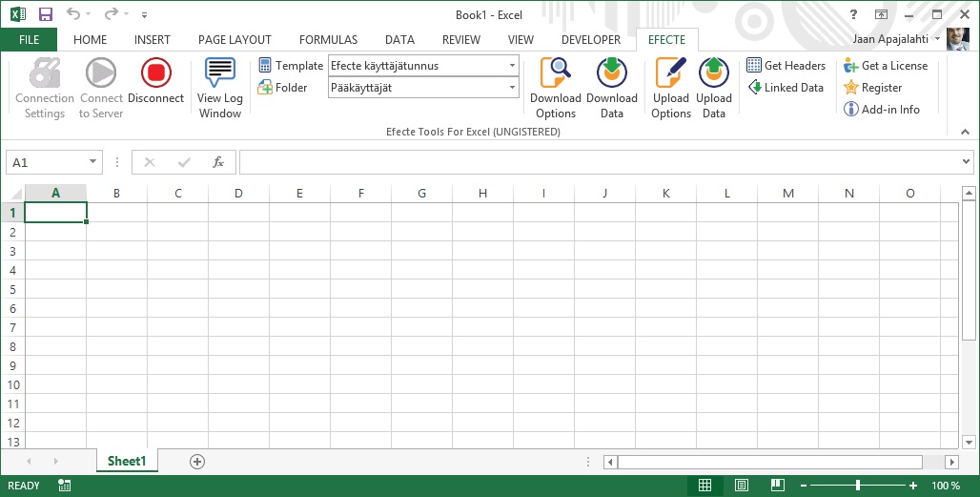Click the horizontal scroll left arrow

(611, 462)
